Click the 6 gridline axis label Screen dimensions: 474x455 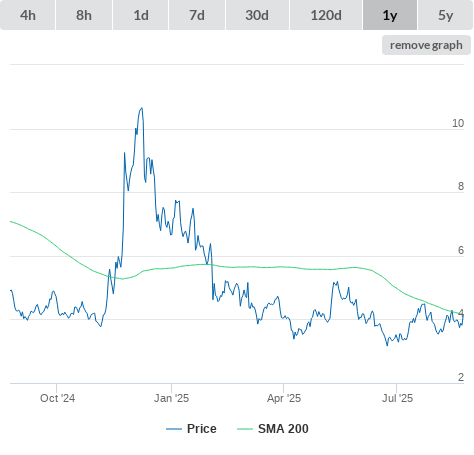click(461, 250)
